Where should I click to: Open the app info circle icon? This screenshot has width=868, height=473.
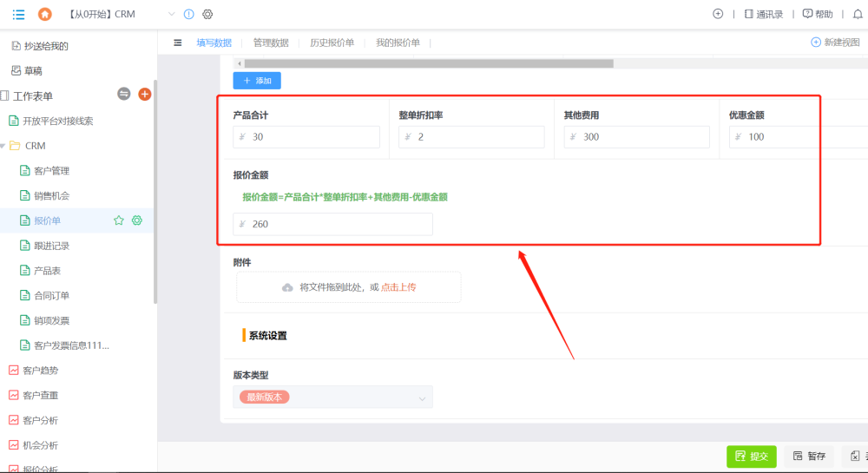click(x=188, y=15)
